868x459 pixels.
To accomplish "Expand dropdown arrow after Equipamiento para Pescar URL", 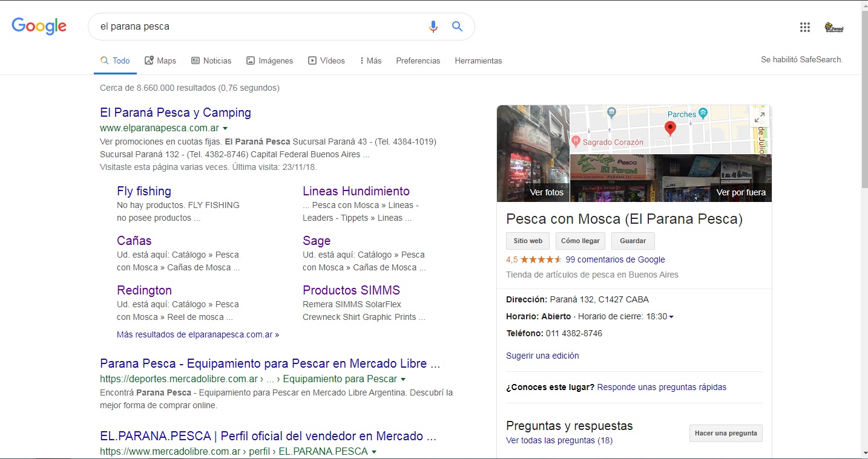I will [403, 379].
